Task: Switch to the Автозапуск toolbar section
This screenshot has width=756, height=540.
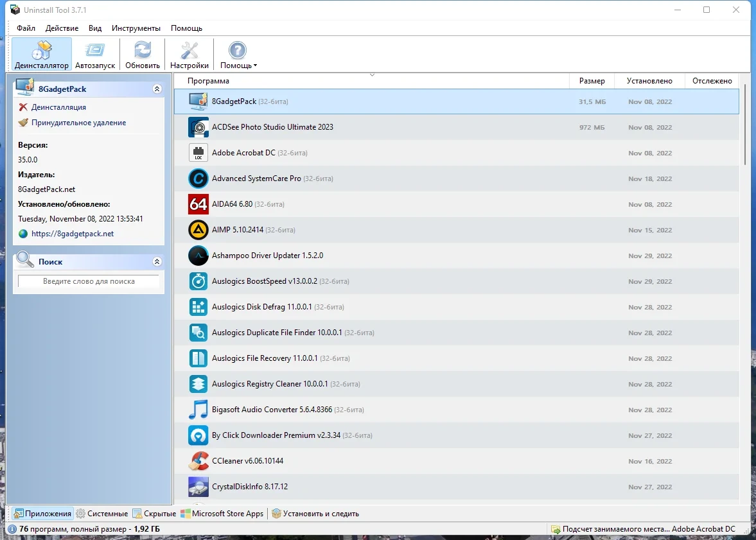Action: pyautogui.click(x=95, y=55)
